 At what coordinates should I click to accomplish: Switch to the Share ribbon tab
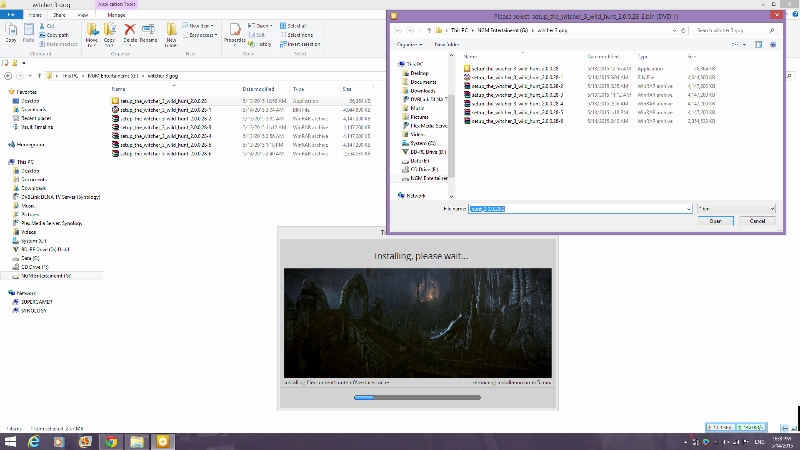(59, 15)
